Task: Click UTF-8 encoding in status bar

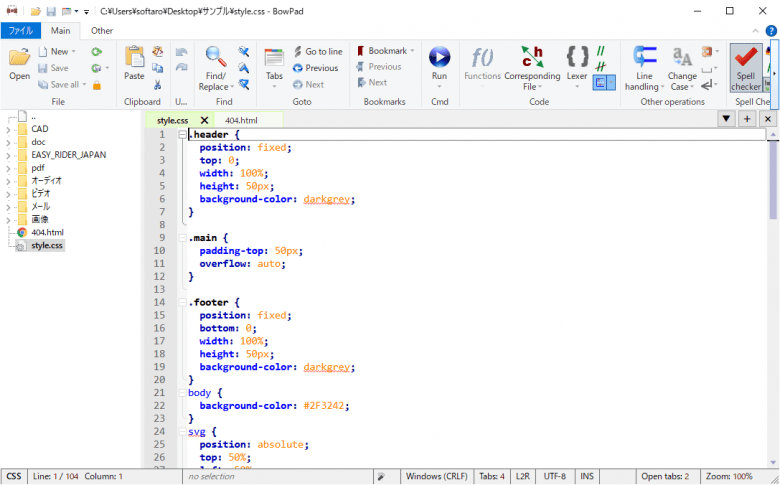Action: point(555,477)
